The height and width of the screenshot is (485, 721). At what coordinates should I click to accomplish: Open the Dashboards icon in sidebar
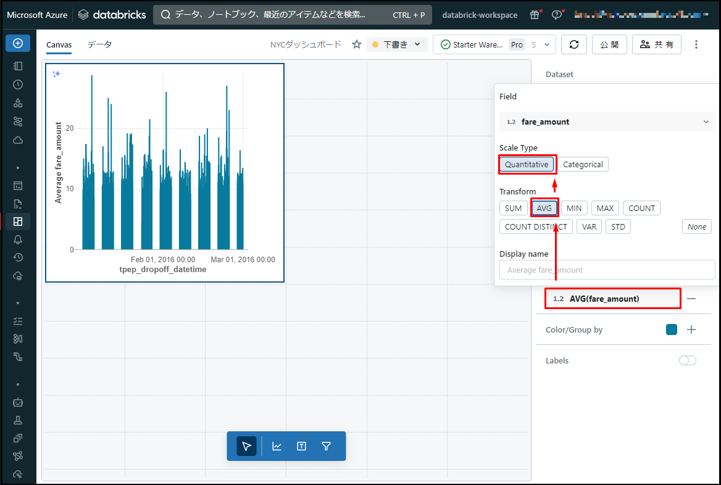click(x=18, y=221)
